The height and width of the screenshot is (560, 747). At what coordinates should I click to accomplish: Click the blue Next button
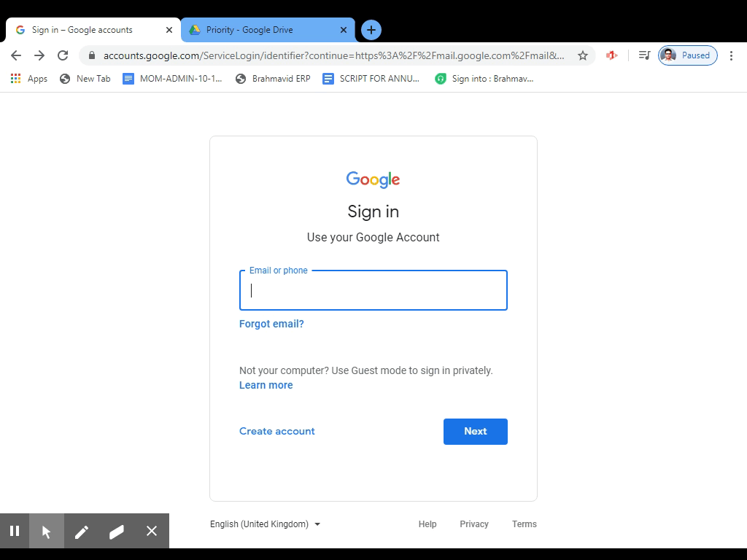click(476, 432)
